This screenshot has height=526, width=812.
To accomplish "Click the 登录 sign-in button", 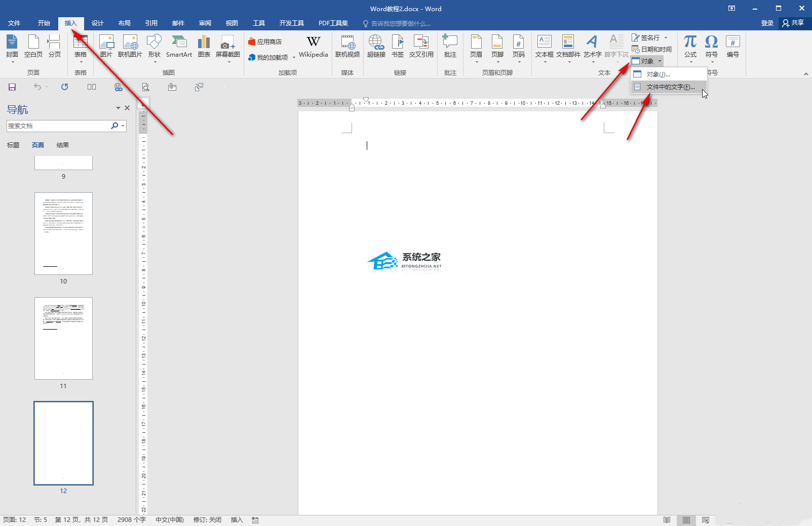I will [x=767, y=23].
